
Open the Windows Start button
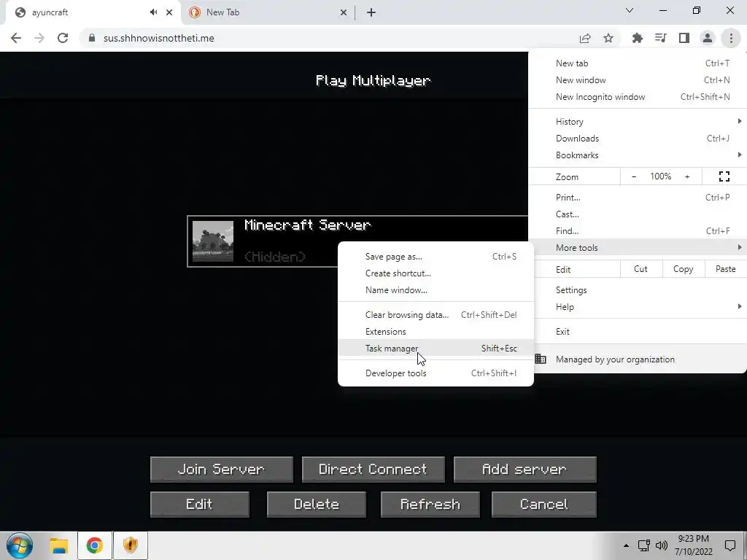pyautogui.click(x=20, y=545)
